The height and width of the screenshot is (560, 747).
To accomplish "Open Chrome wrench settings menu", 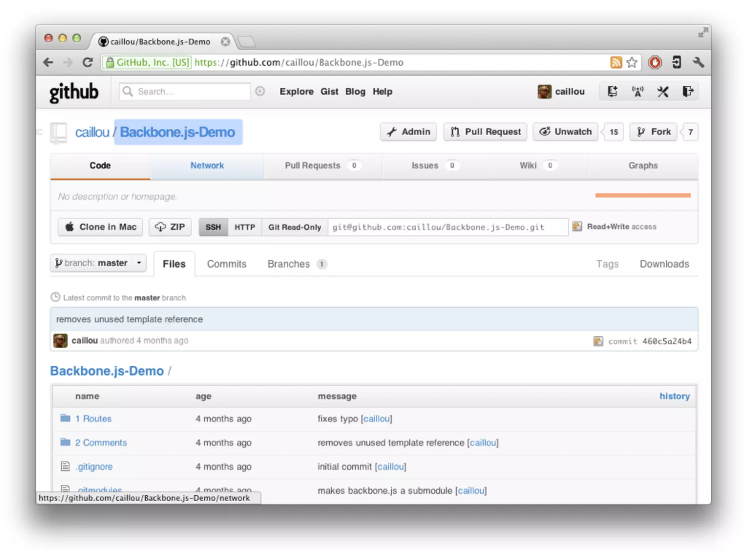I will pyautogui.click(x=698, y=62).
